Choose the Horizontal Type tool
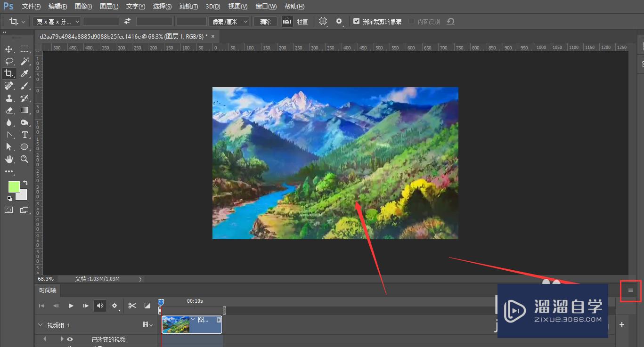Image resolution: width=644 pixels, height=347 pixels. point(24,135)
